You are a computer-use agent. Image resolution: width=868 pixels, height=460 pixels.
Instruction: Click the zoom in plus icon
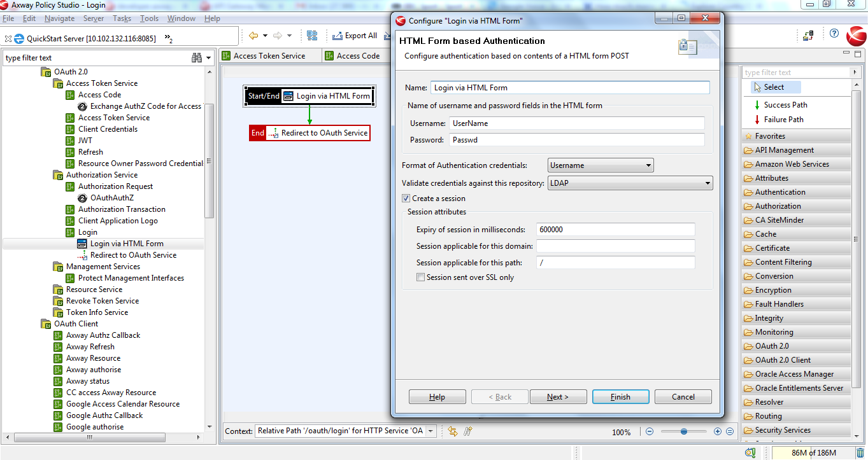[x=718, y=431]
